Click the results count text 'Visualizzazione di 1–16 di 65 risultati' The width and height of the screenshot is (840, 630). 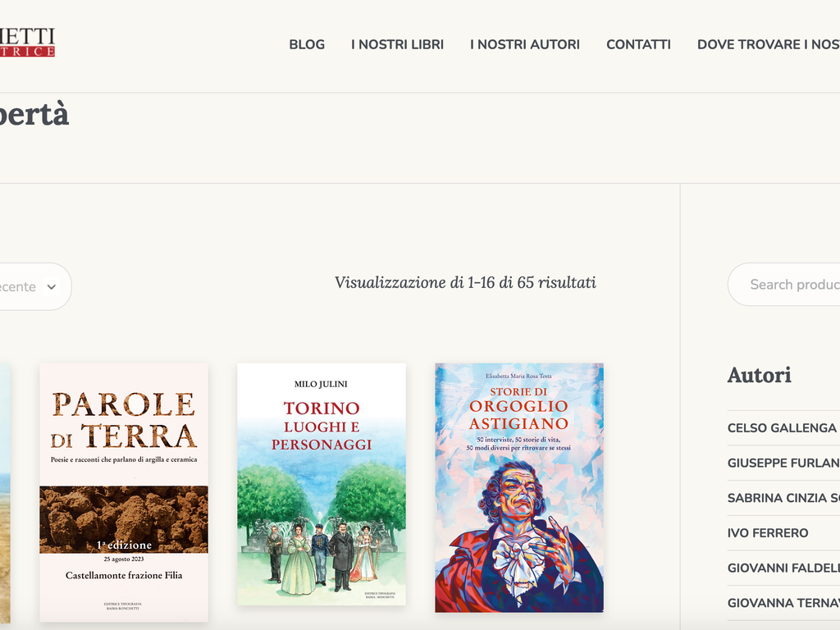466,282
